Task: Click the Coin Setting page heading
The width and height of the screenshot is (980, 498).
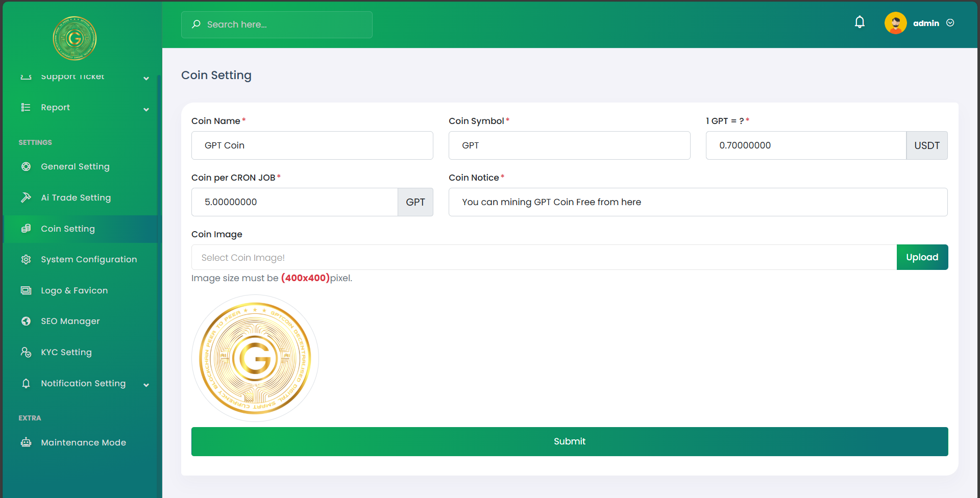Action: (216, 75)
